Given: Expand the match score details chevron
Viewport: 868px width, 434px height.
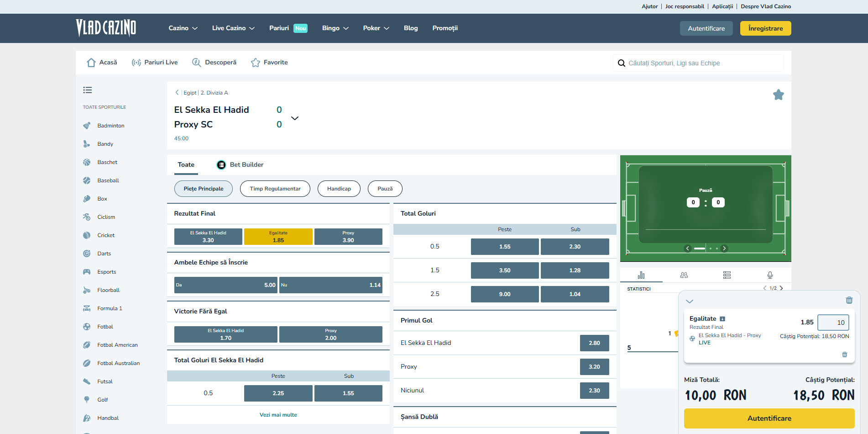Looking at the screenshot, I should pyautogui.click(x=295, y=118).
